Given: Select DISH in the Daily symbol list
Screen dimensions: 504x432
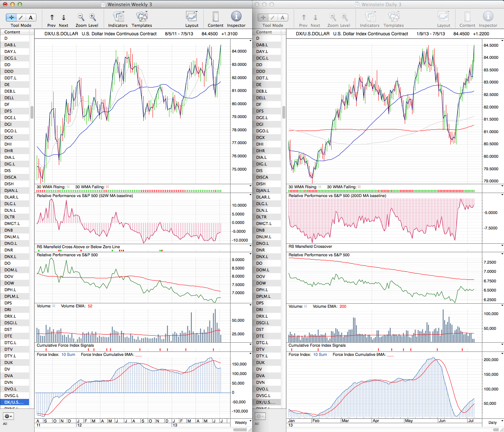Looking at the screenshot, I should coord(261,184).
